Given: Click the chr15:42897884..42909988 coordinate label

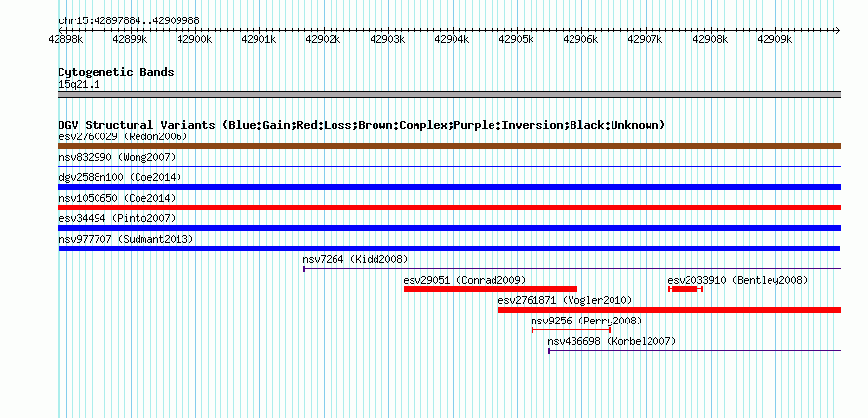Looking at the screenshot, I should click(x=129, y=21).
